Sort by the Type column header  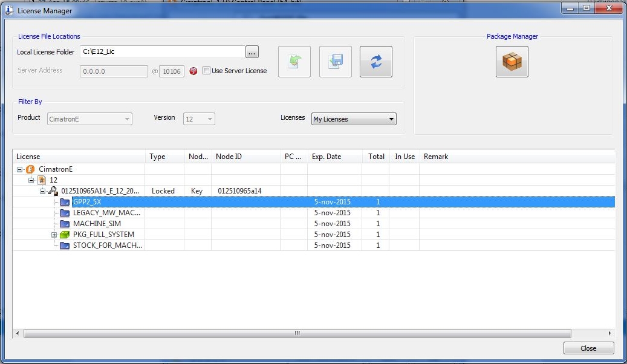[x=164, y=157]
